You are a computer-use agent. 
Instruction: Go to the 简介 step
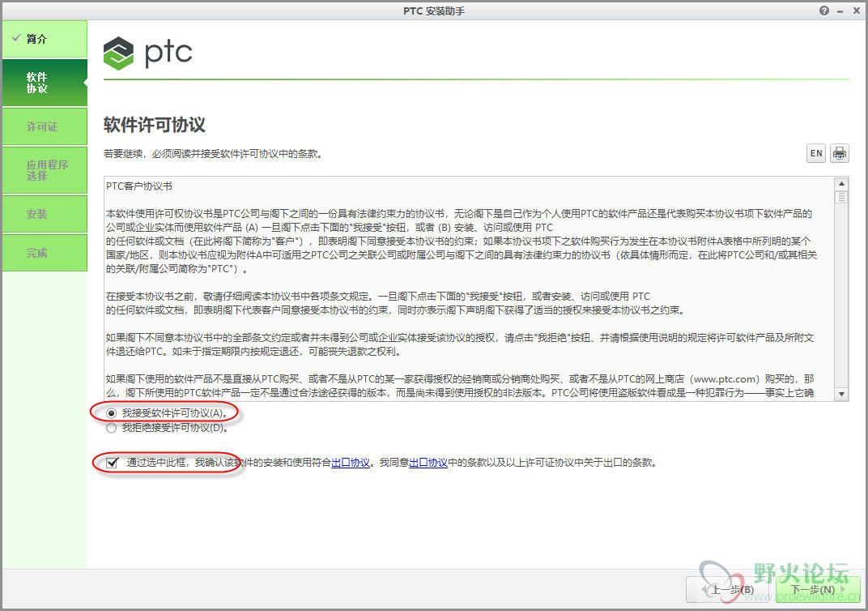tap(45, 39)
